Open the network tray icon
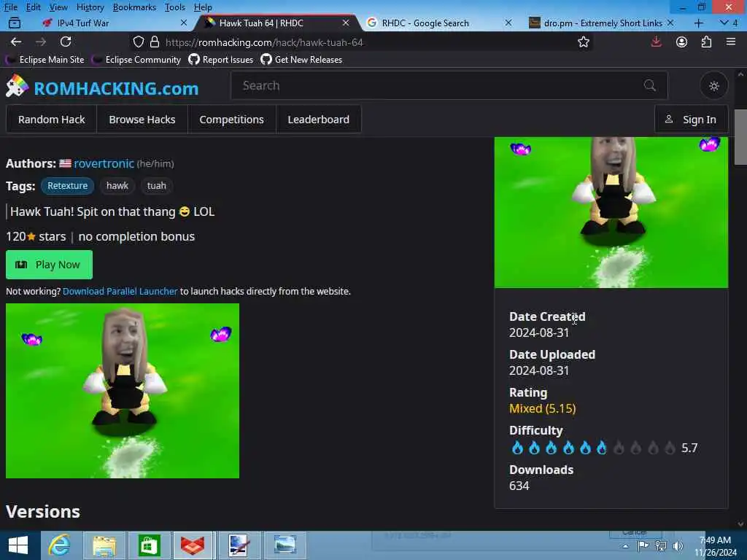The height and width of the screenshot is (560, 747). click(x=660, y=545)
